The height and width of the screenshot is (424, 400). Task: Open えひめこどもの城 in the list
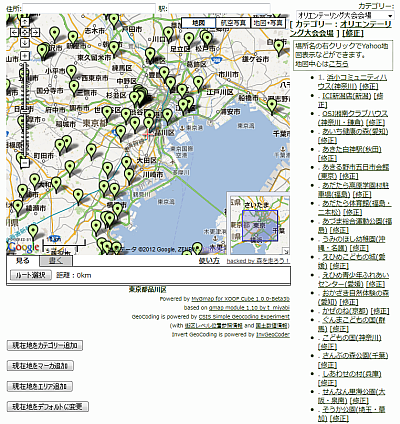[x=352, y=261]
